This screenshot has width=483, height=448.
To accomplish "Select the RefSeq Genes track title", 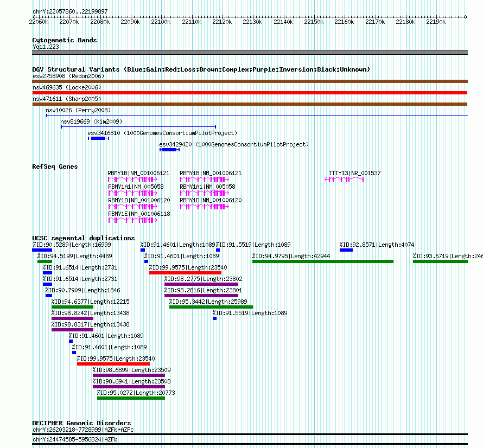I will 55,167.
